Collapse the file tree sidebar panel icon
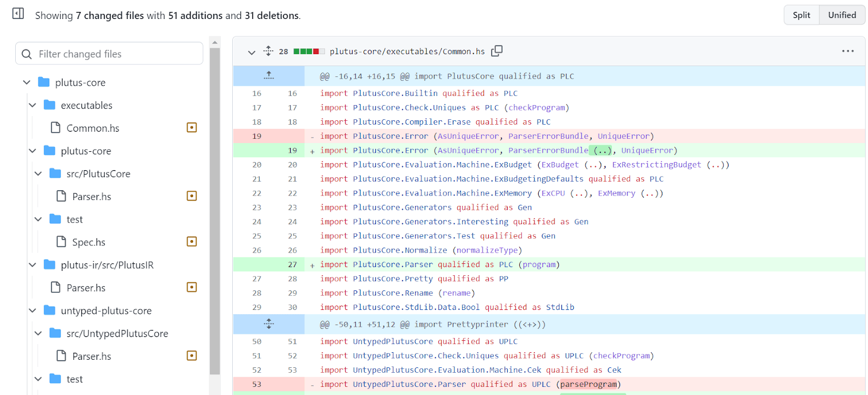The width and height of the screenshot is (868, 395). (x=18, y=14)
